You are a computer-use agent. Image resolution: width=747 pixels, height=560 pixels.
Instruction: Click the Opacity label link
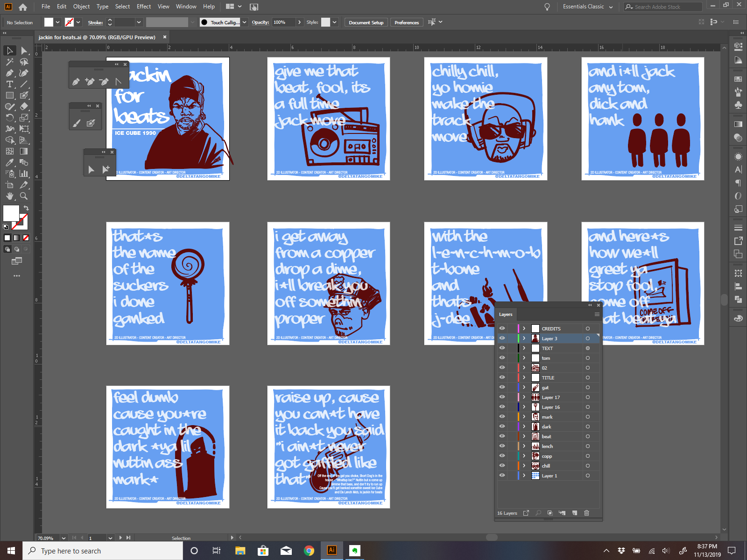[261, 22]
